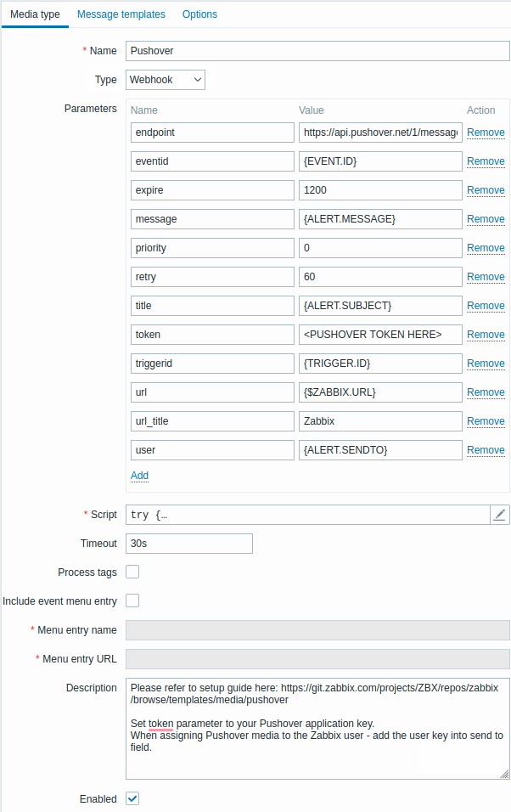The width and height of the screenshot is (511, 812).
Task: Click the Script field showing try {
Action: tap(308, 515)
